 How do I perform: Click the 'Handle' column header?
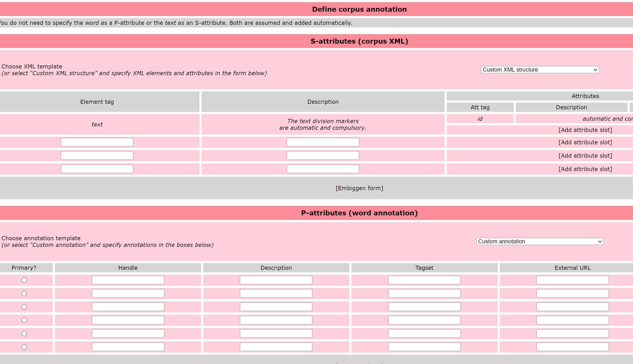point(128,268)
